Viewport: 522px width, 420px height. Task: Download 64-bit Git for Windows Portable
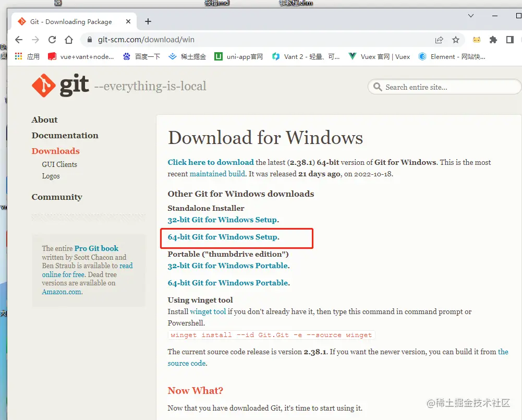(228, 283)
